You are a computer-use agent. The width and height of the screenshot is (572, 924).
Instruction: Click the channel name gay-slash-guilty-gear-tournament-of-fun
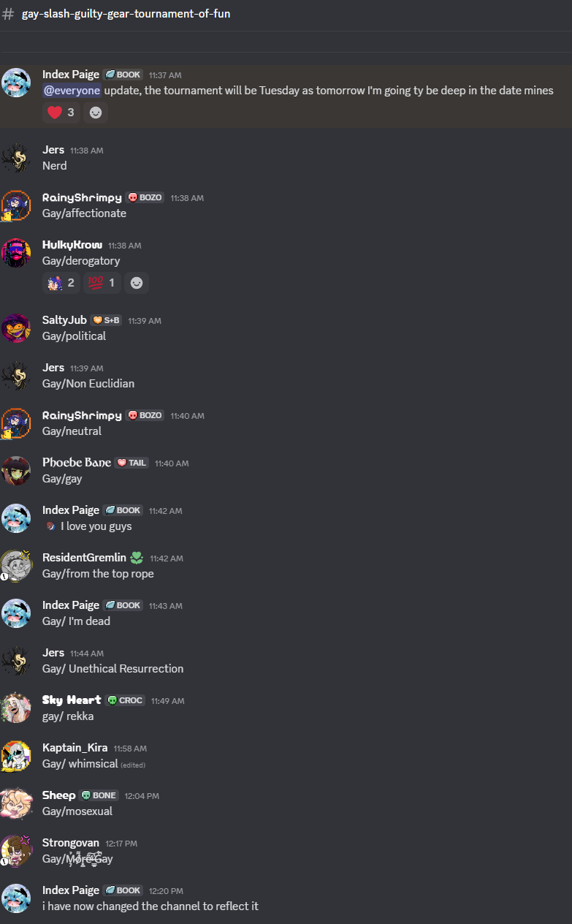126,13
